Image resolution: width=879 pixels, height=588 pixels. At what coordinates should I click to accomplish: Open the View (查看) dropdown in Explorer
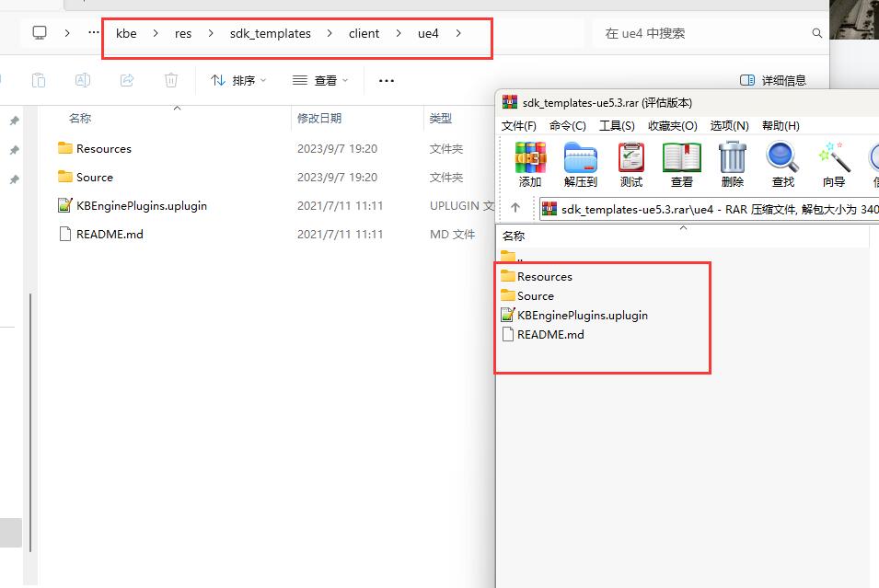click(x=320, y=80)
